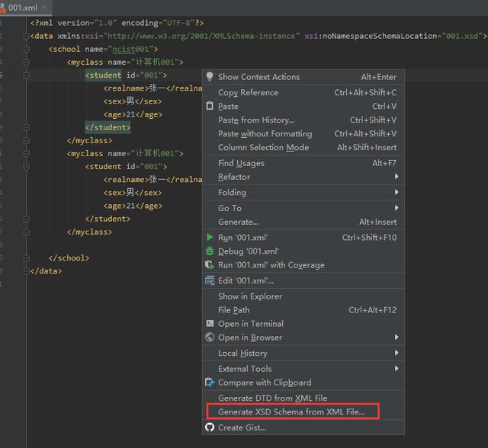Choose Paste in the context menu
488x448 pixels.
(x=303, y=106)
